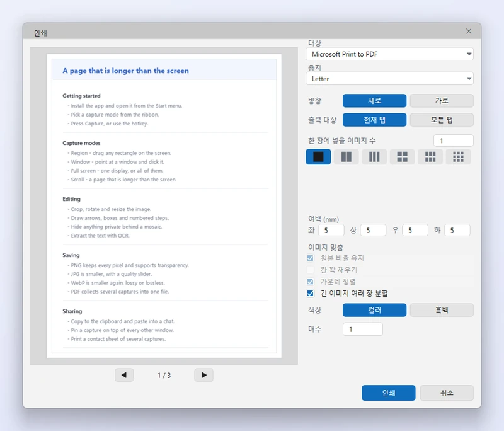Switch orientation to 가로
Screen dimensions: 504x431
[x=442, y=101]
